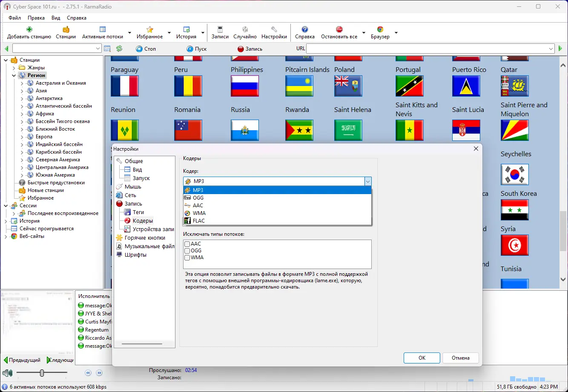Click the fast-forward double-arrow icon
The width and height of the screenshot is (568, 392).
99,373
